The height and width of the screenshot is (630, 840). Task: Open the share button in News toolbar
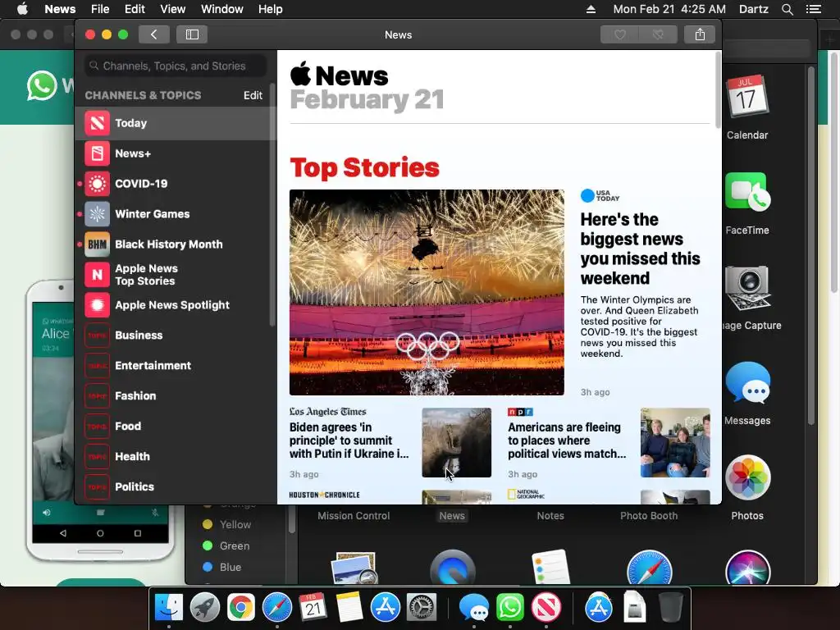coord(700,34)
